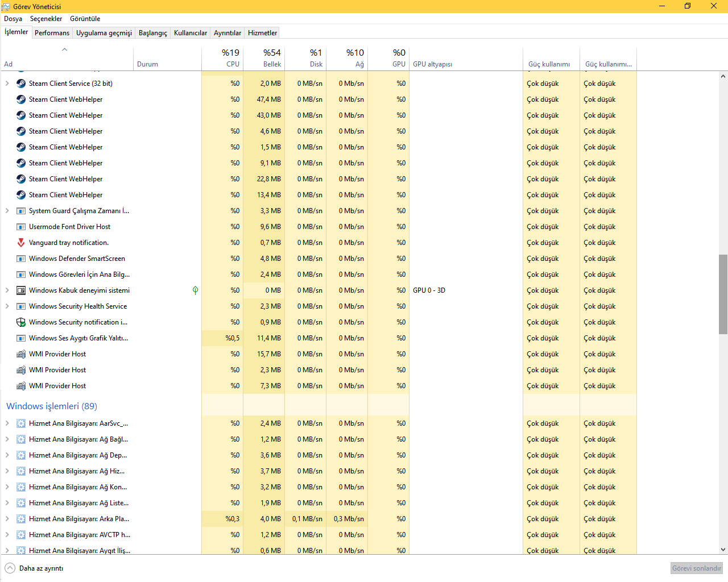Switch to the Performans tab
Viewport: 728px width, 582px height.
(x=52, y=33)
